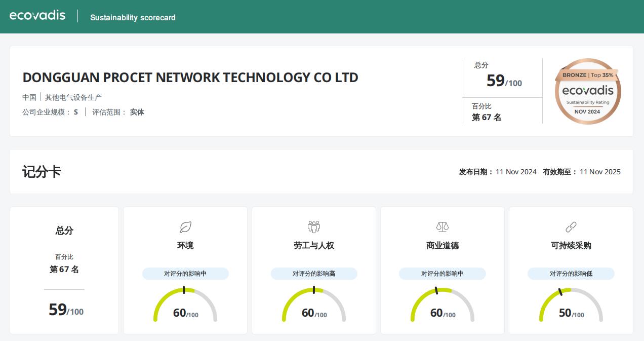This screenshot has width=644, height=341.
Task: Click the 可持续采购 gauge showing 50/100
Action: pyautogui.click(x=571, y=305)
